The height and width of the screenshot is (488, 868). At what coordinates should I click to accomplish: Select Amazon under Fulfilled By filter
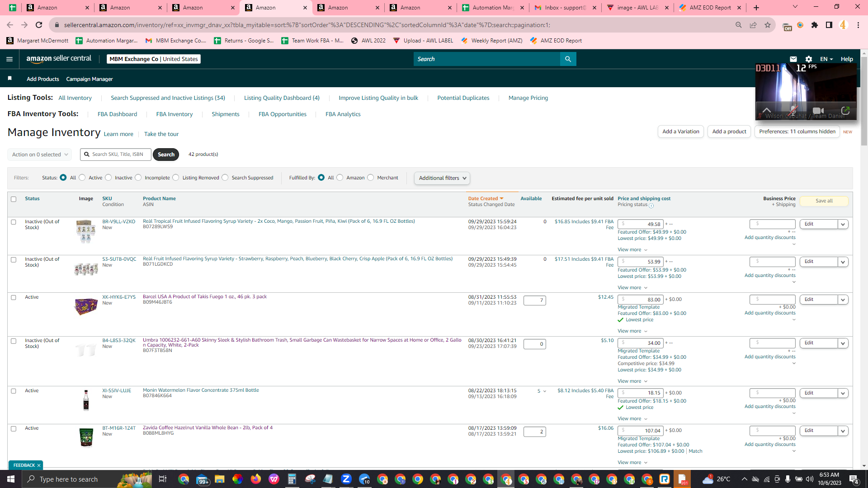(340, 178)
